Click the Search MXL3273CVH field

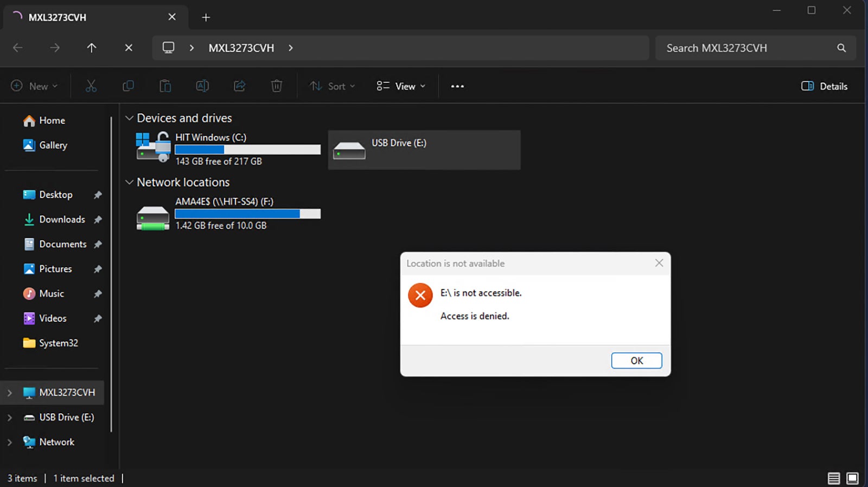point(749,48)
